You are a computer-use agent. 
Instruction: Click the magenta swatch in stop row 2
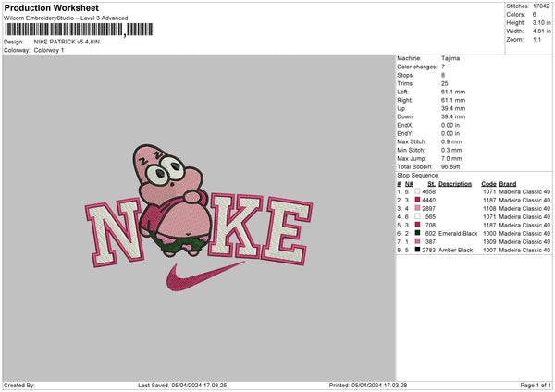(418, 200)
